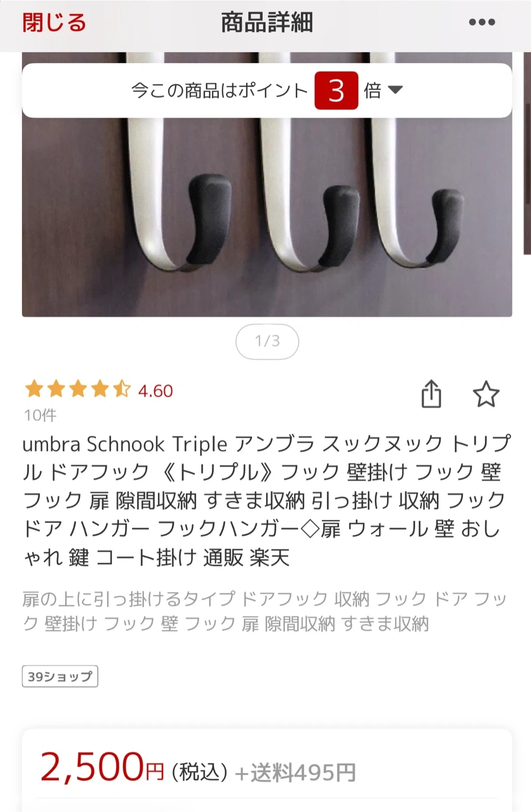Tap the gray product description subtitle
This screenshot has width=531, height=812.
(265, 611)
